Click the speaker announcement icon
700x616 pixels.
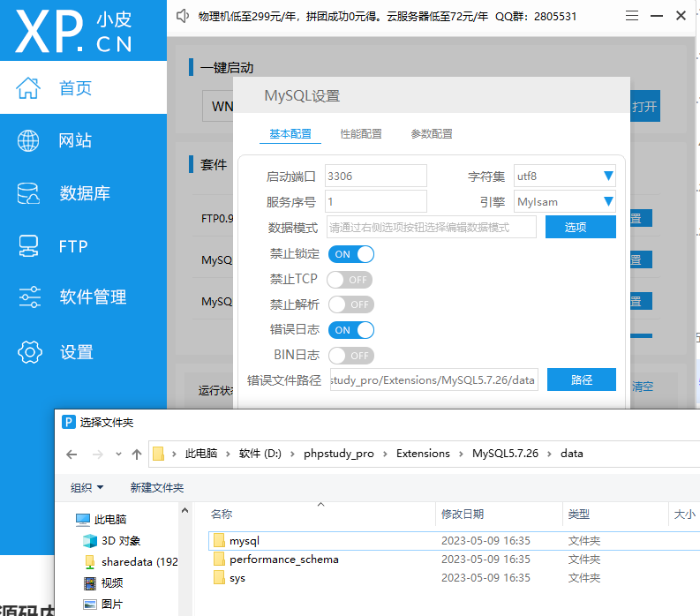[x=183, y=16]
